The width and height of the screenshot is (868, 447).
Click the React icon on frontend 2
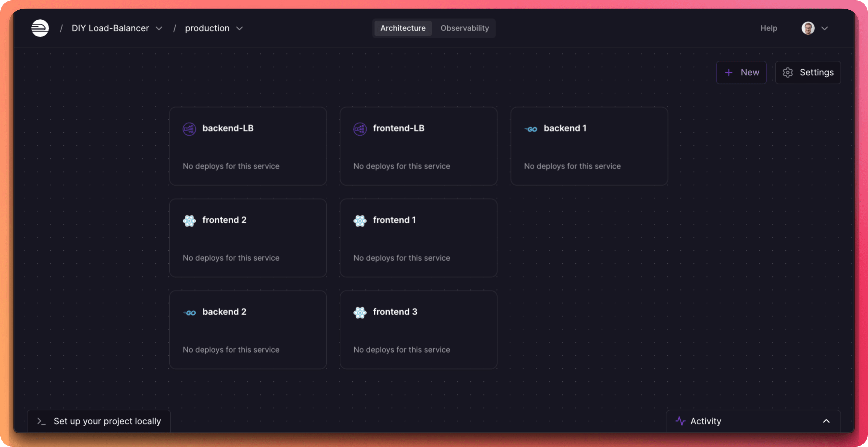[189, 221]
